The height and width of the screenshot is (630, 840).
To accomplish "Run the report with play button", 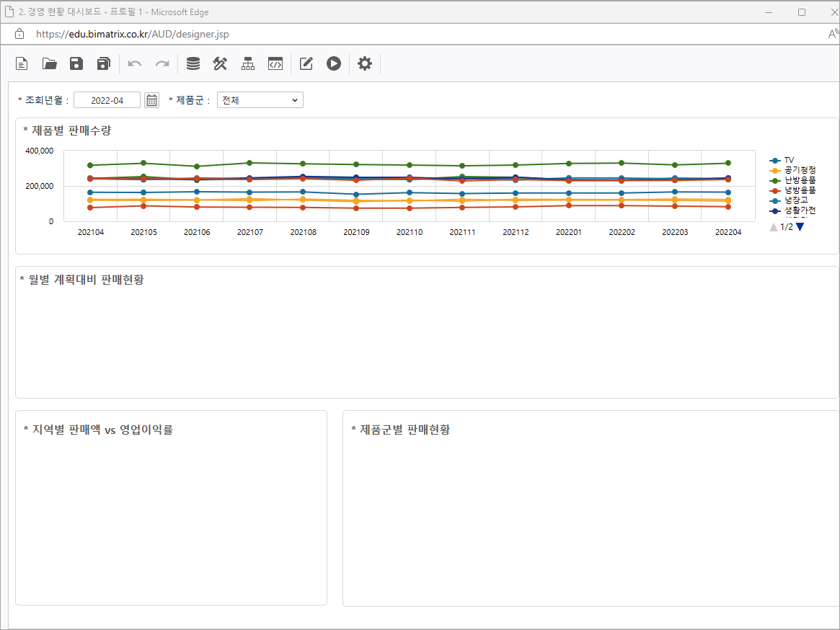I will pos(333,63).
